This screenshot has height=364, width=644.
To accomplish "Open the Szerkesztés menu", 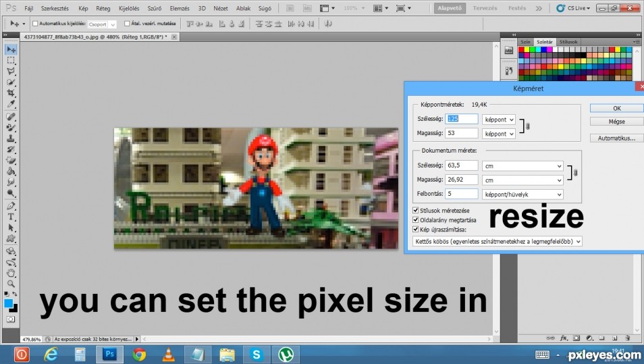I will tap(55, 8).
